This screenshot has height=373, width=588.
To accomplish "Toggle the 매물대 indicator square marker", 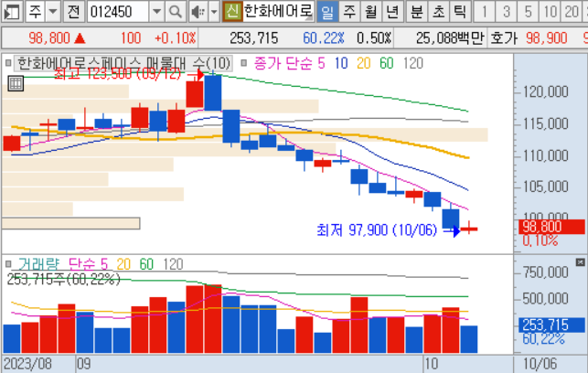I will (8, 63).
